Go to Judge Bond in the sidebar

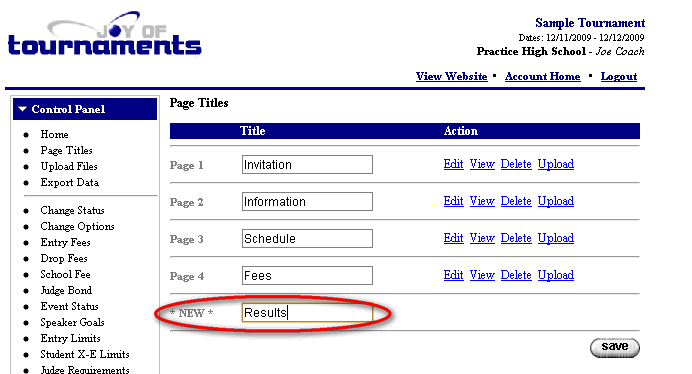pyautogui.click(x=66, y=290)
